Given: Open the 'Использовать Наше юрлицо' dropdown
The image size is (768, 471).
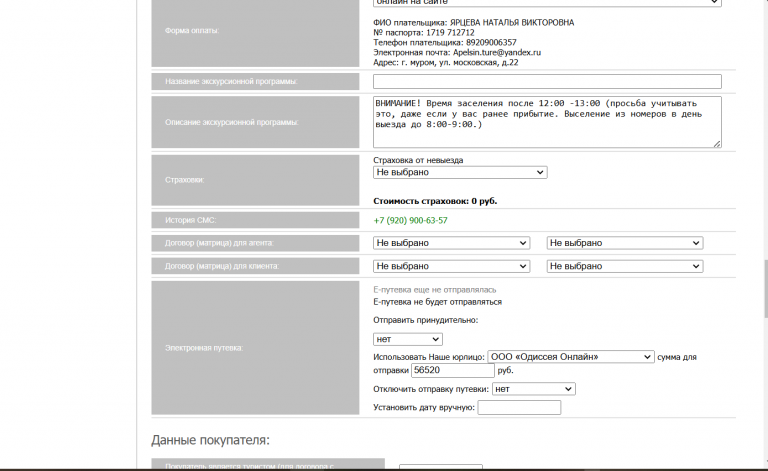Looking at the screenshot, I should [571, 357].
